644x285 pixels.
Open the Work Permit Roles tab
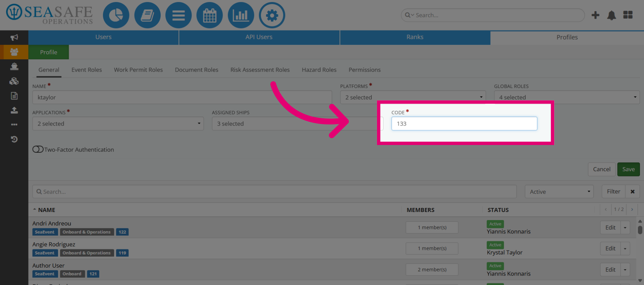tap(138, 70)
